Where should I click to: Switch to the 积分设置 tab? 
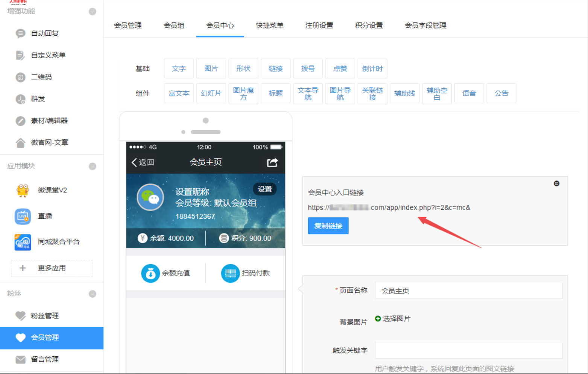(x=369, y=26)
